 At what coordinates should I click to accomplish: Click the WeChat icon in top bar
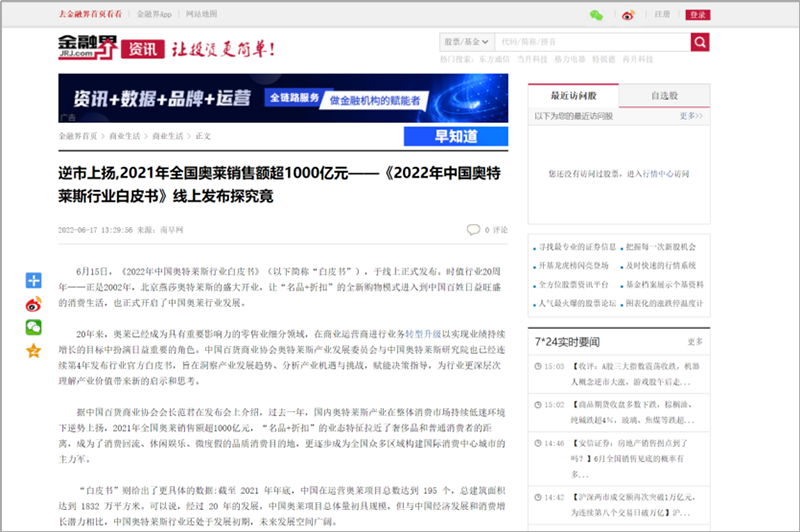click(596, 15)
